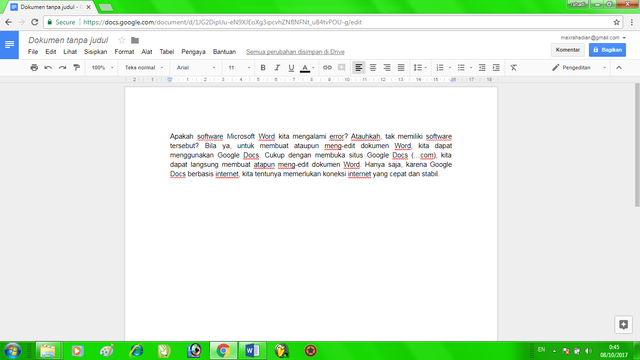Toggle bold formatting
Screen dimensions: 640x360
point(263,68)
